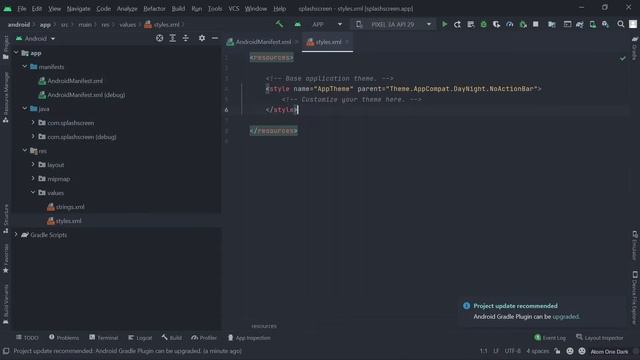Open the Structure side tab
This screenshot has height=360, width=640.
point(6,218)
